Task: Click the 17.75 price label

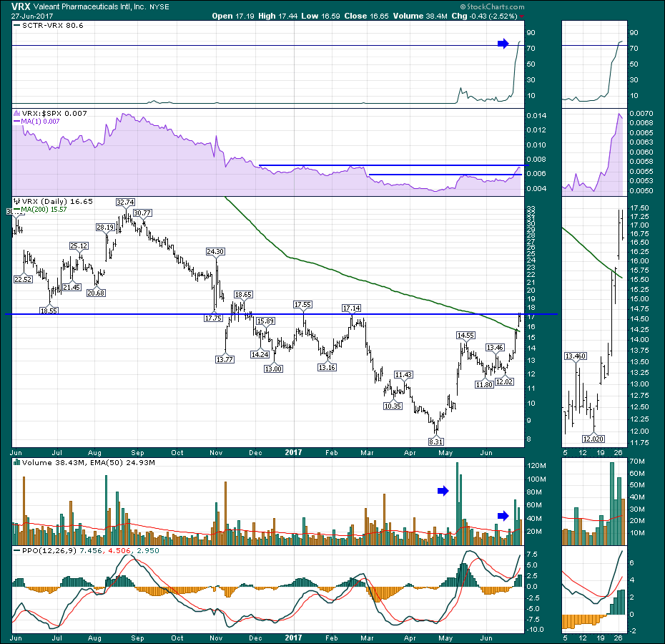Action: [213, 318]
